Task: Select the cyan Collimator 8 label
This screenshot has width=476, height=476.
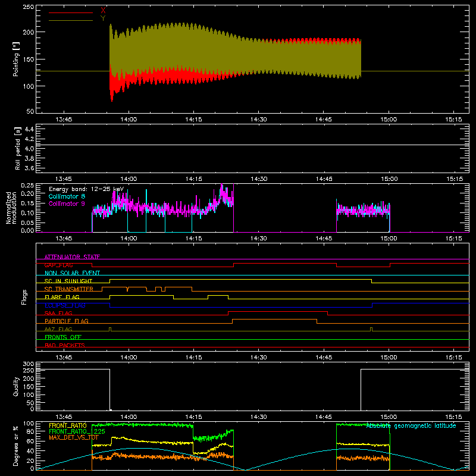Action: click(67, 196)
